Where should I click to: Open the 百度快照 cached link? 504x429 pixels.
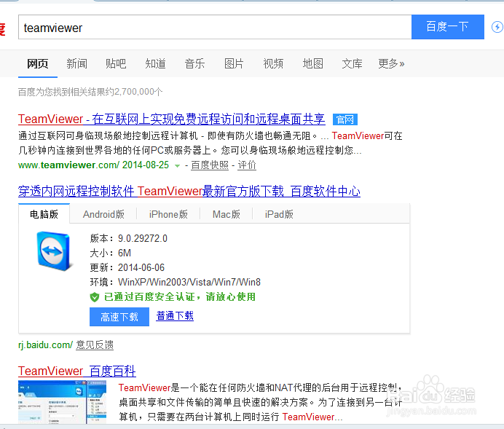(210, 165)
